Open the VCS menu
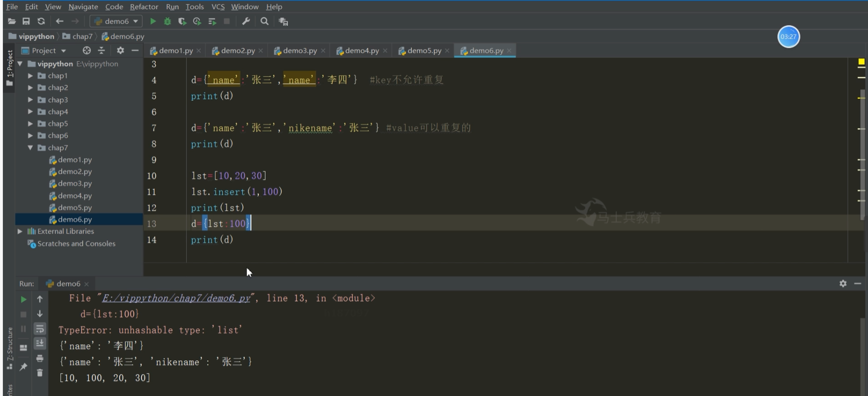Screen dimensions: 868x396 218,7
